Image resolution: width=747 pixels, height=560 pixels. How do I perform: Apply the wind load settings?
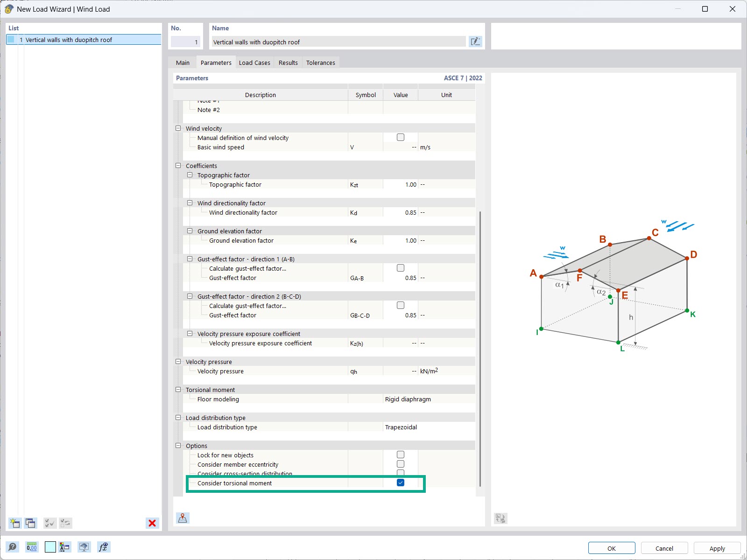[717, 548]
